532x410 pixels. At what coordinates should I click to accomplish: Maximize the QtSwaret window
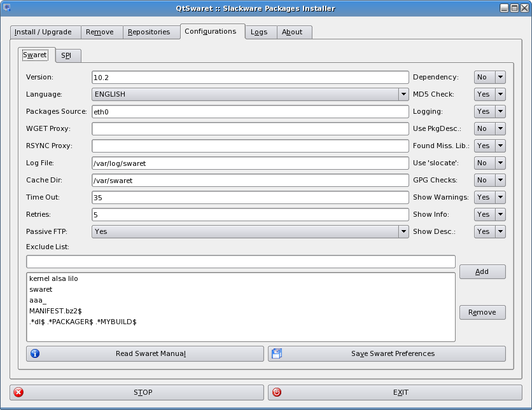[x=514, y=8]
